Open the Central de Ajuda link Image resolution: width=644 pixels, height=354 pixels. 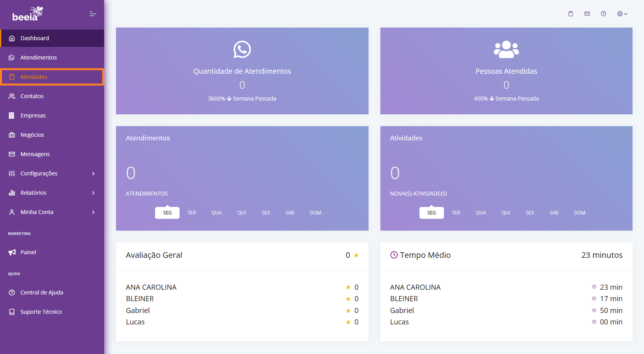pos(52,293)
